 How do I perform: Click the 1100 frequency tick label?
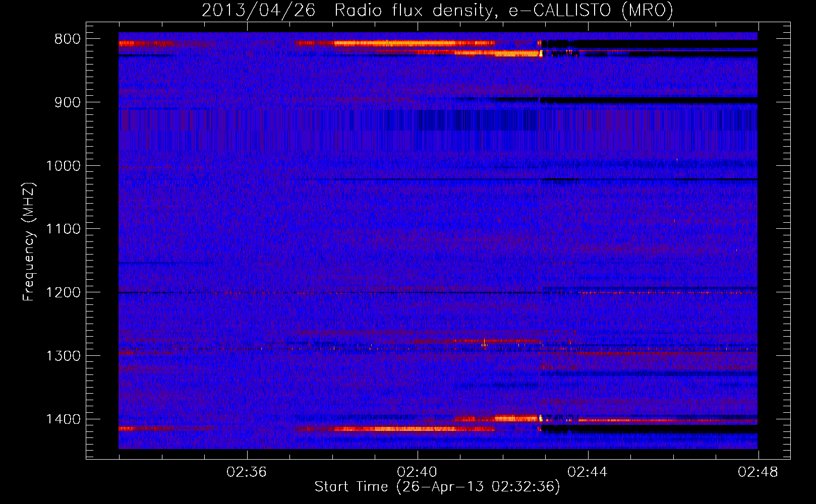tap(63, 229)
